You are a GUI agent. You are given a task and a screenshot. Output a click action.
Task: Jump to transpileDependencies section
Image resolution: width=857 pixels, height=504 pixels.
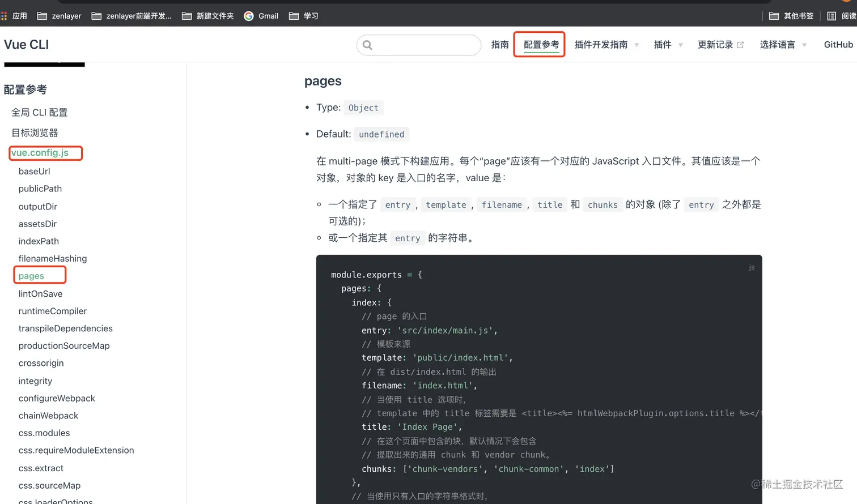(x=65, y=328)
